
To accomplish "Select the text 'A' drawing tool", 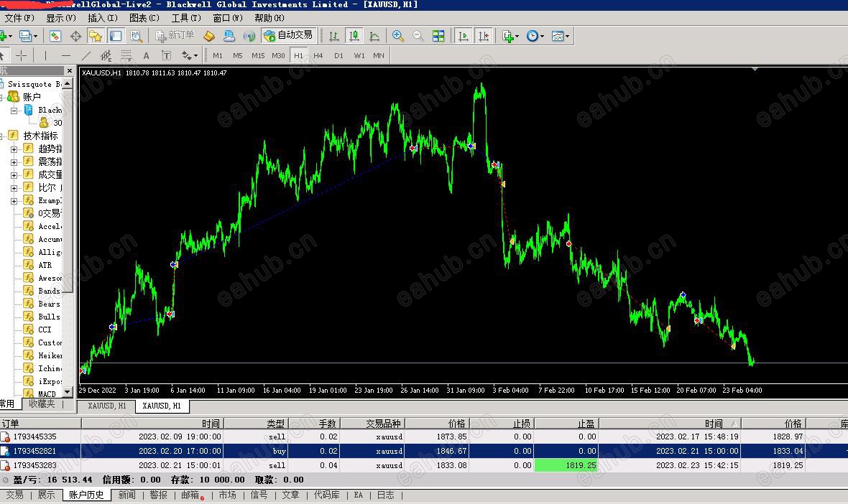I will coord(146,55).
